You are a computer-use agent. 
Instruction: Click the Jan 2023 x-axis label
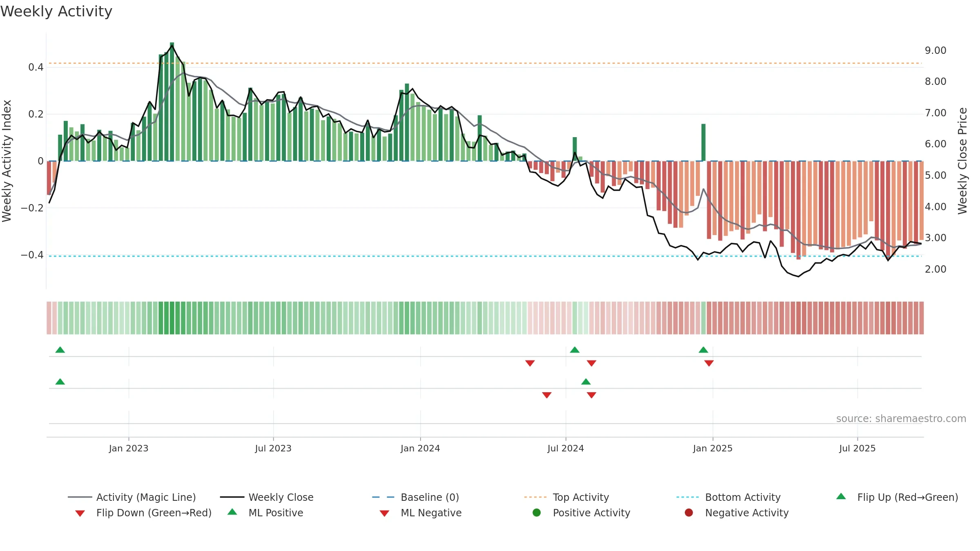point(129,448)
